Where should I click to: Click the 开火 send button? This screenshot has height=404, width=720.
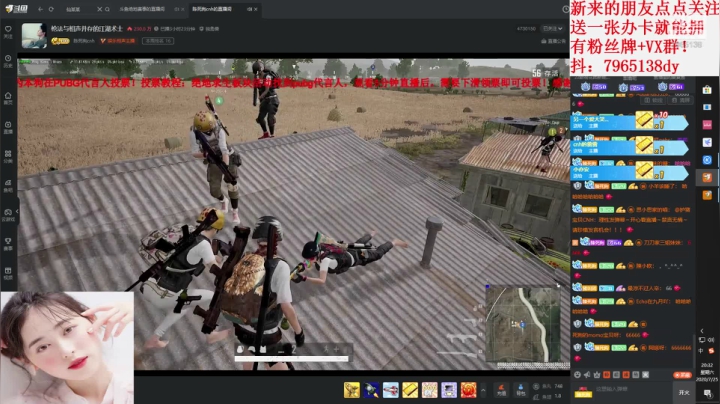[x=684, y=392]
